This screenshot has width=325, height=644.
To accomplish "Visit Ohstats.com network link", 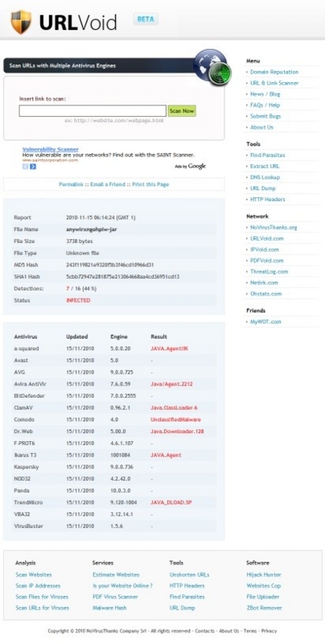I will point(266,294).
